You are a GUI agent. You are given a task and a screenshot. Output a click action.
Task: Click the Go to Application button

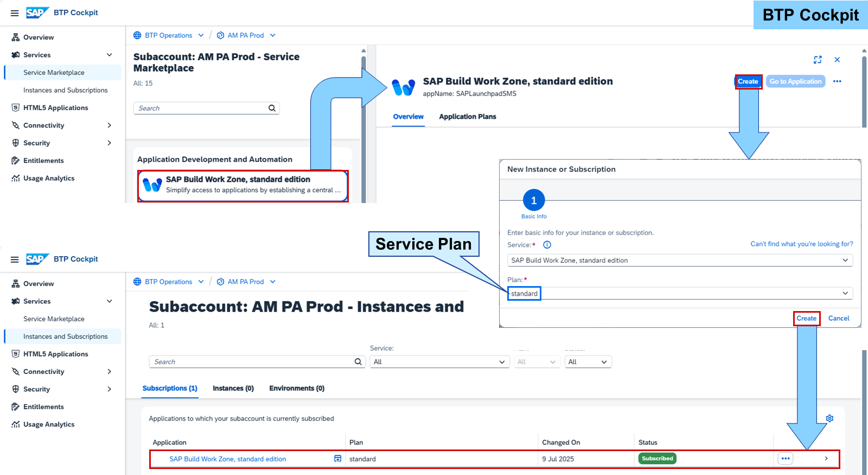(795, 81)
